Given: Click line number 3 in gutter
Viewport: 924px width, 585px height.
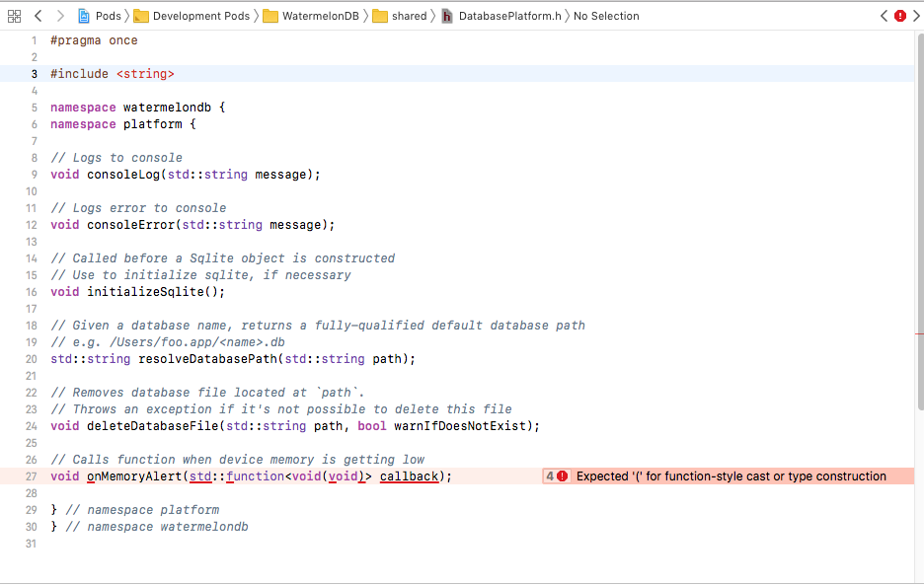Looking at the screenshot, I should point(35,74).
